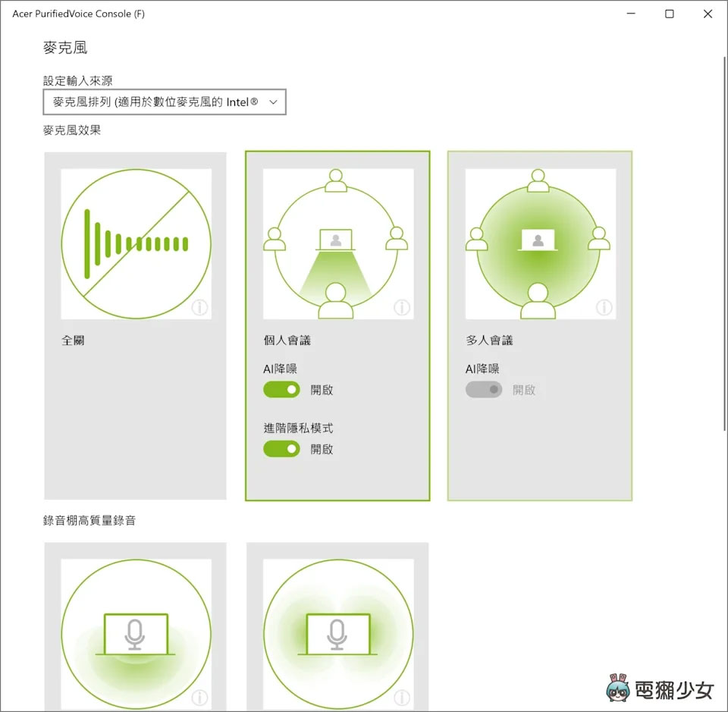The width and height of the screenshot is (728, 712).
Task: Click info icon on 全關 card
Action: tap(200, 307)
